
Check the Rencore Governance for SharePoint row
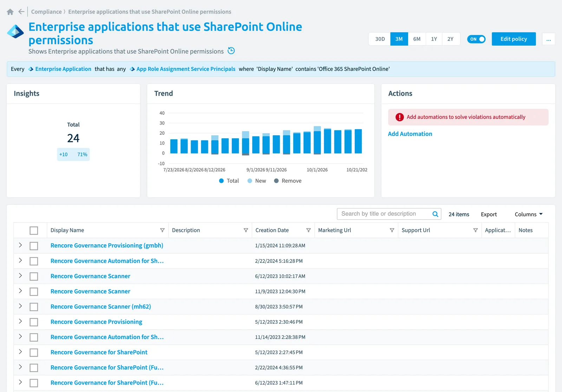34,353
